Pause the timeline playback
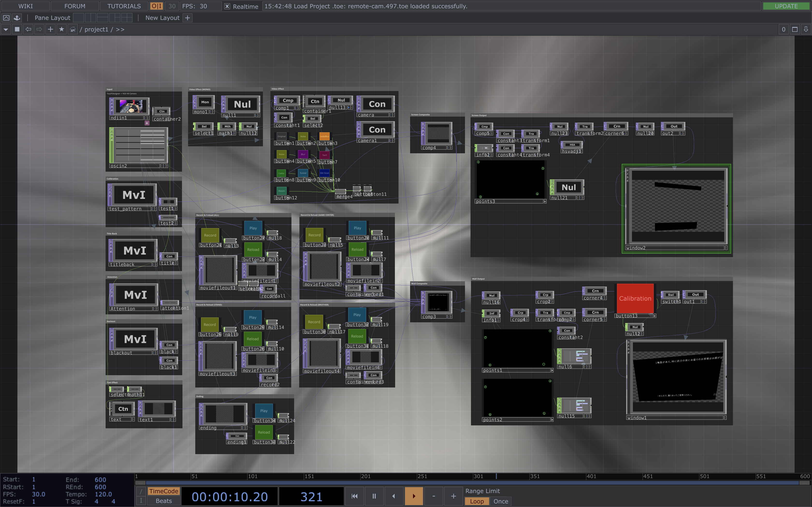 click(374, 496)
